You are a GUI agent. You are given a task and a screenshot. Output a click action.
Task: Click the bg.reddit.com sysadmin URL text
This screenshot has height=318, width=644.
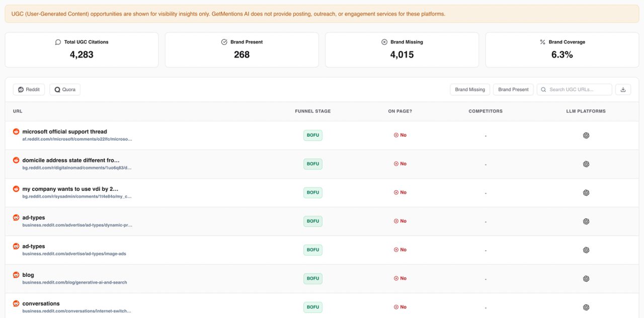coord(77,196)
